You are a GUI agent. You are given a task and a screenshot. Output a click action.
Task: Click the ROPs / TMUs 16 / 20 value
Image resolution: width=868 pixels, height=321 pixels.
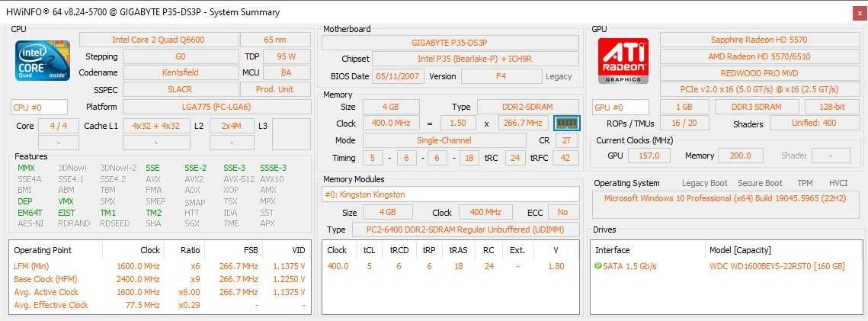[x=685, y=123]
